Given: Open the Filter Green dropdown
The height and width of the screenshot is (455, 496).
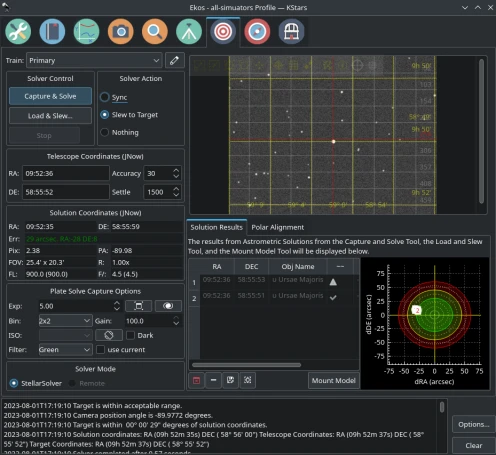Looking at the screenshot, I should coord(65,350).
